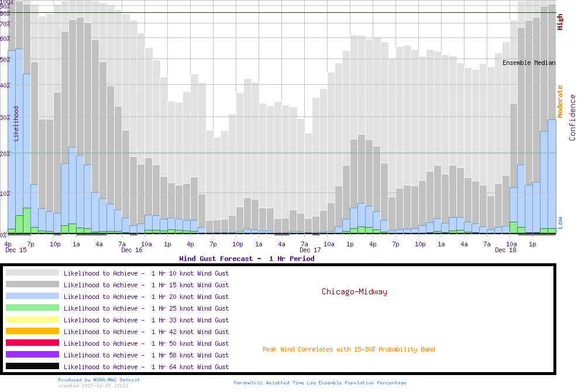Click the Ensemble Median label on chart
The width and height of the screenshot is (585, 392).
(x=529, y=63)
